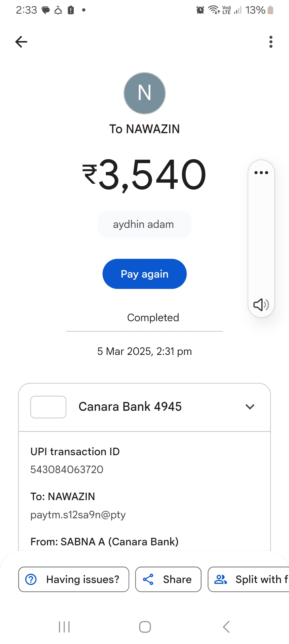289x644 pixels.
Task: Tap the question mark help icon
Action: (x=31, y=579)
